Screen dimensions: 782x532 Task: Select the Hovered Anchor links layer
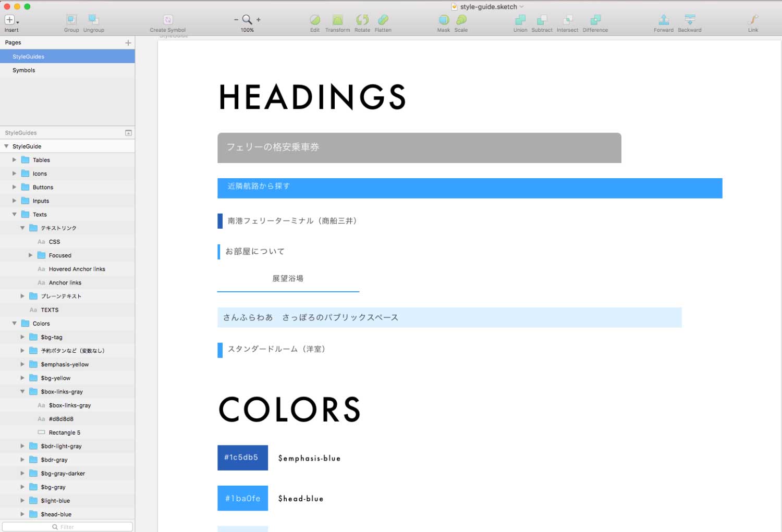(77, 269)
